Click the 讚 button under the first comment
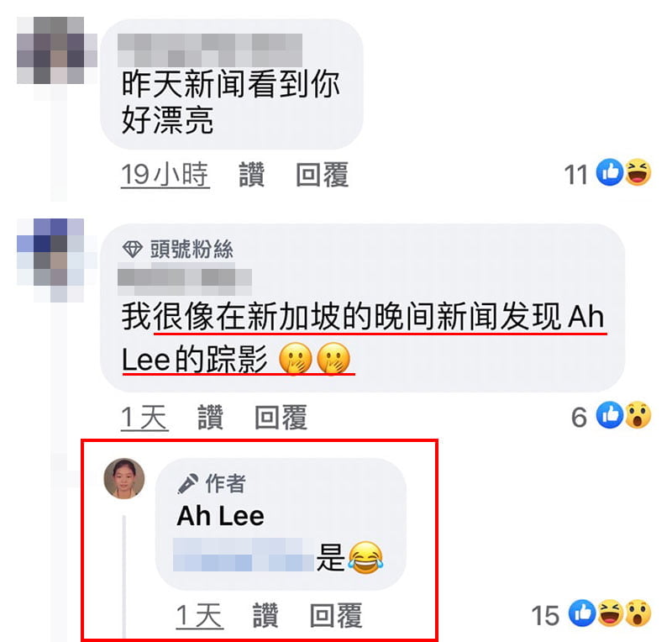Viewport: 672px width, 642px height. [251, 175]
